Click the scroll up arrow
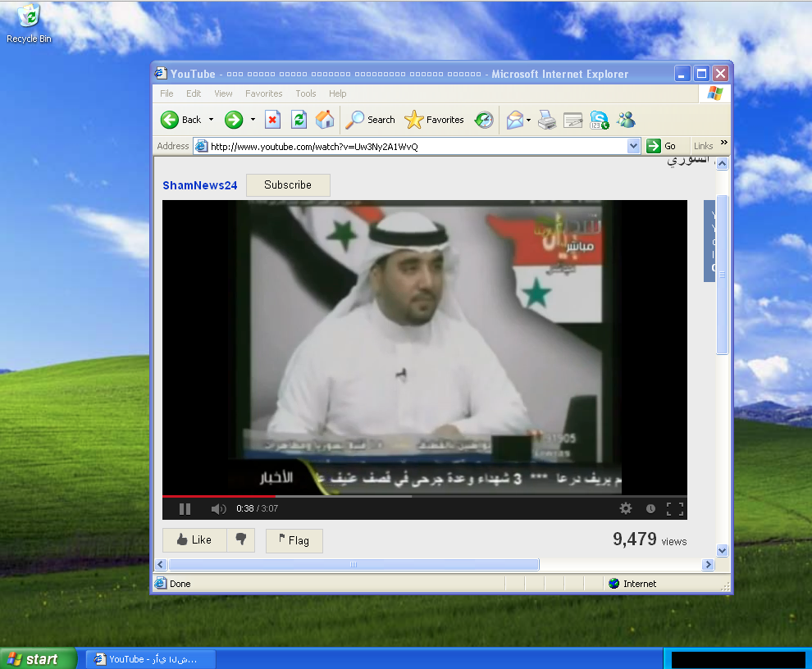The image size is (812, 669). pyautogui.click(x=722, y=164)
